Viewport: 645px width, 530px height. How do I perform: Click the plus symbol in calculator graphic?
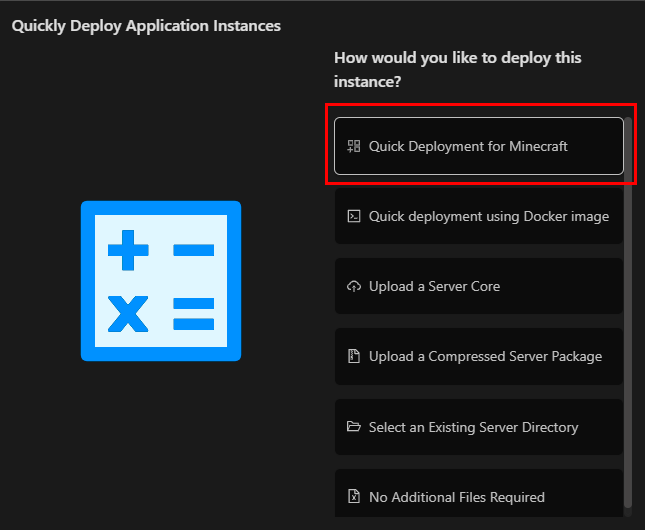tap(128, 249)
